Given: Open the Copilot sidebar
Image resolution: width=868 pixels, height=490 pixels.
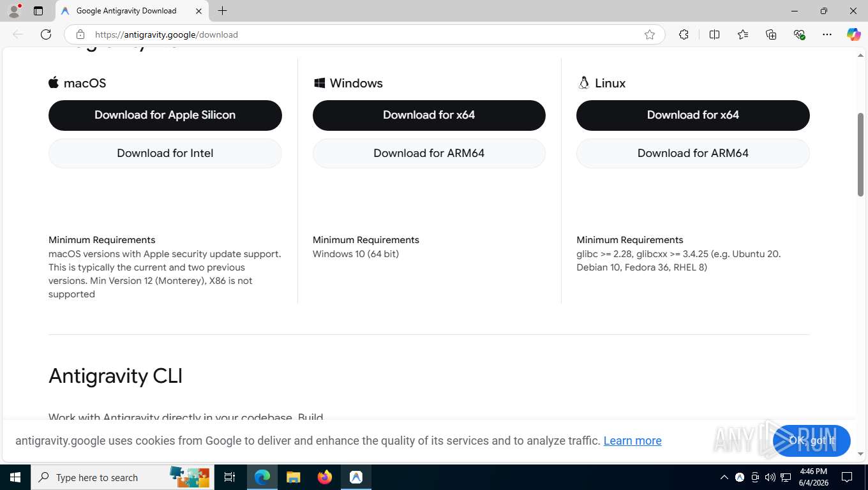Looking at the screenshot, I should pos(853,34).
